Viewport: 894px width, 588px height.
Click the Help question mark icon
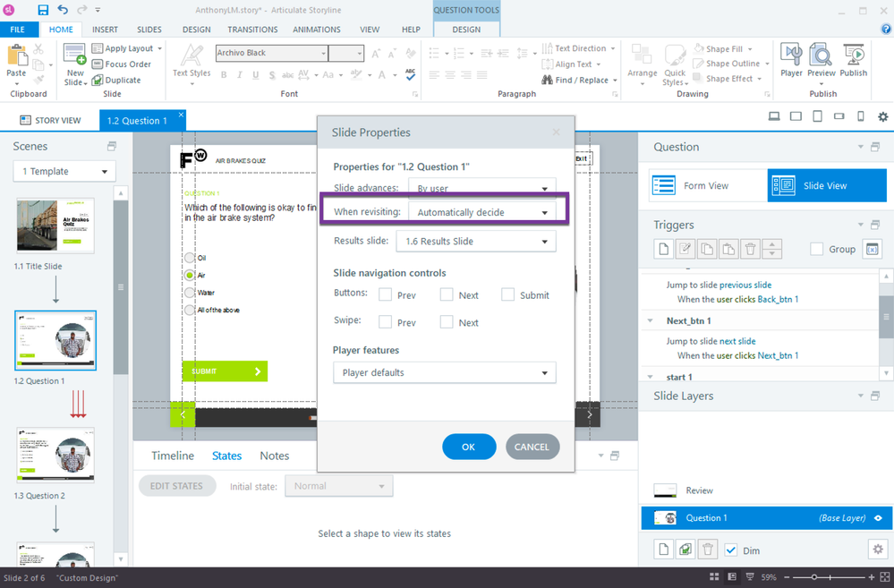tap(887, 29)
